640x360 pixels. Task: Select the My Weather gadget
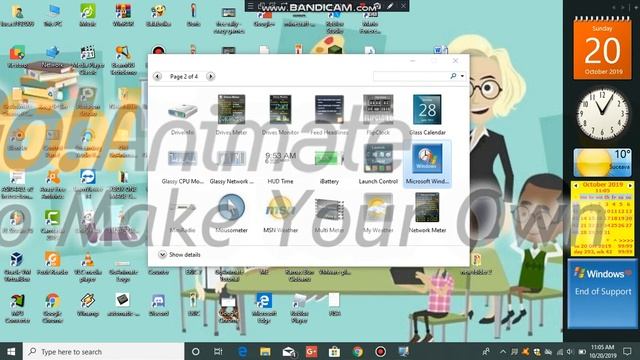(378, 213)
